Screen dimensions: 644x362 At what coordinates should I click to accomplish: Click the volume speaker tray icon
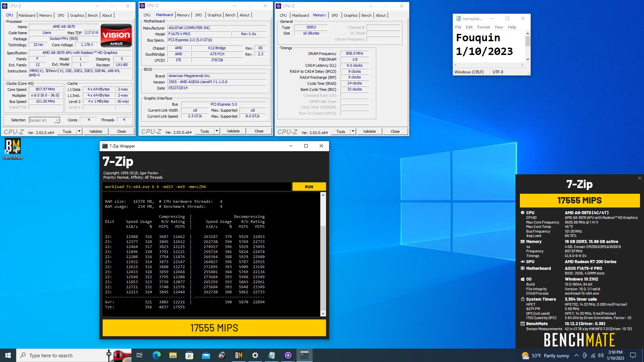[x=601, y=356]
